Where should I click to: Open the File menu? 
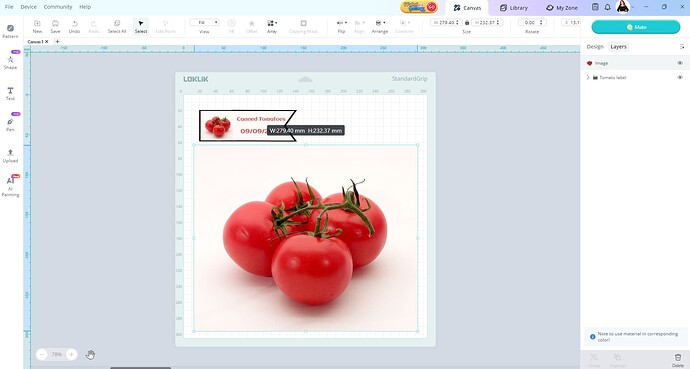9,7
